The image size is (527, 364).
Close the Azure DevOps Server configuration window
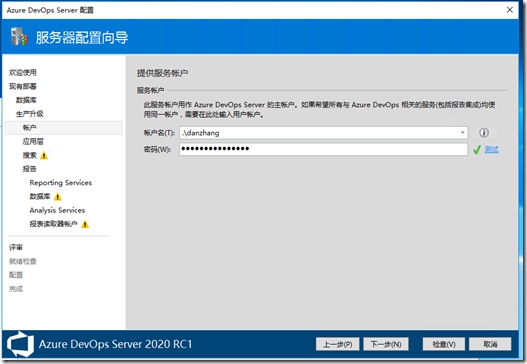[510, 10]
